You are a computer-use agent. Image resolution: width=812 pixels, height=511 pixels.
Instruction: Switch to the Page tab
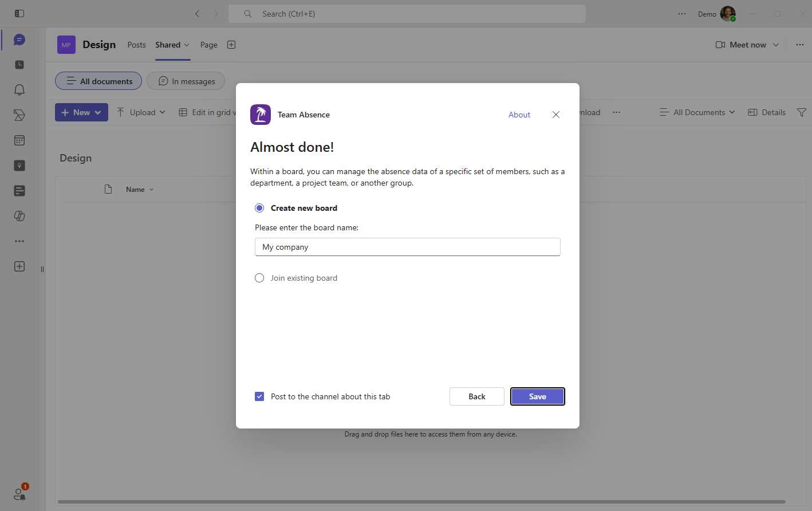[x=209, y=45]
